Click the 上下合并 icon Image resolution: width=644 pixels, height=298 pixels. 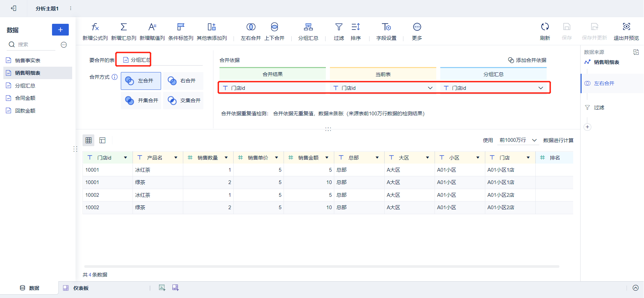(274, 27)
